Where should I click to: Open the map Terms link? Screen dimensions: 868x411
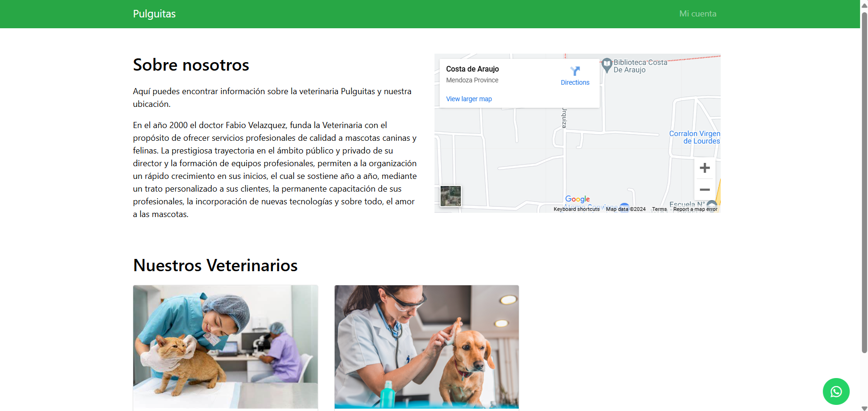[x=659, y=209]
